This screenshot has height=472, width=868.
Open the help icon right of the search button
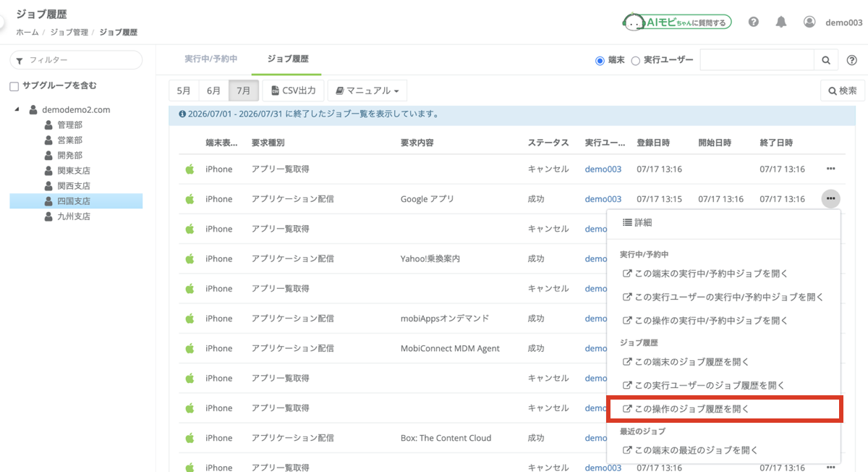pyautogui.click(x=851, y=60)
